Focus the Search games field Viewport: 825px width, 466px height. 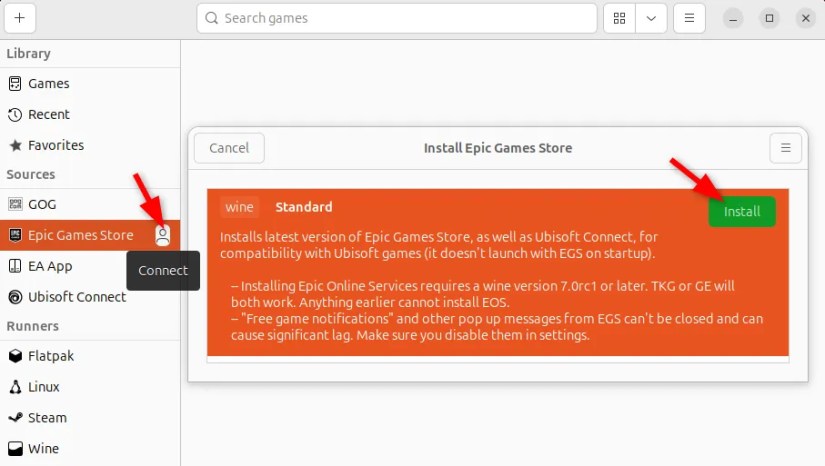(x=397, y=18)
